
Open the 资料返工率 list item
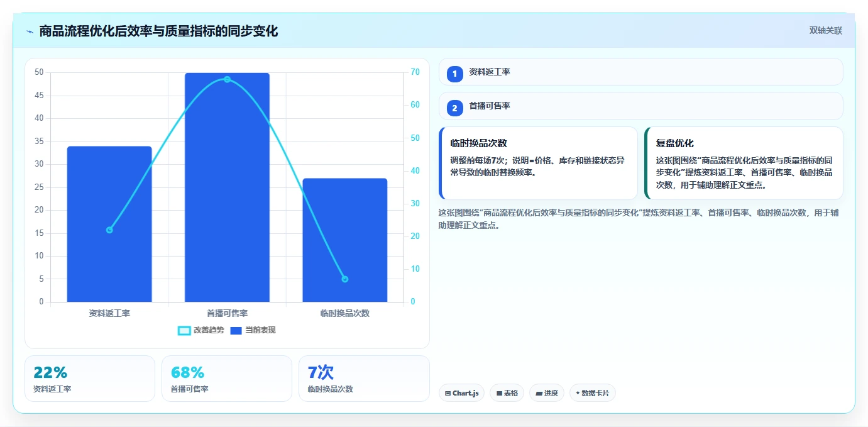[x=640, y=72]
